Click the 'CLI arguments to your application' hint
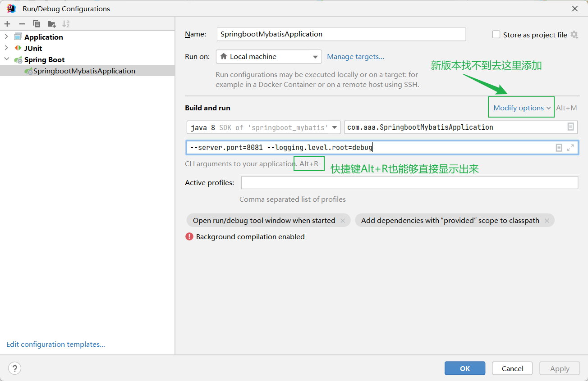The height and width of the screenshot is (381, 588). click(x=241, y=163)
